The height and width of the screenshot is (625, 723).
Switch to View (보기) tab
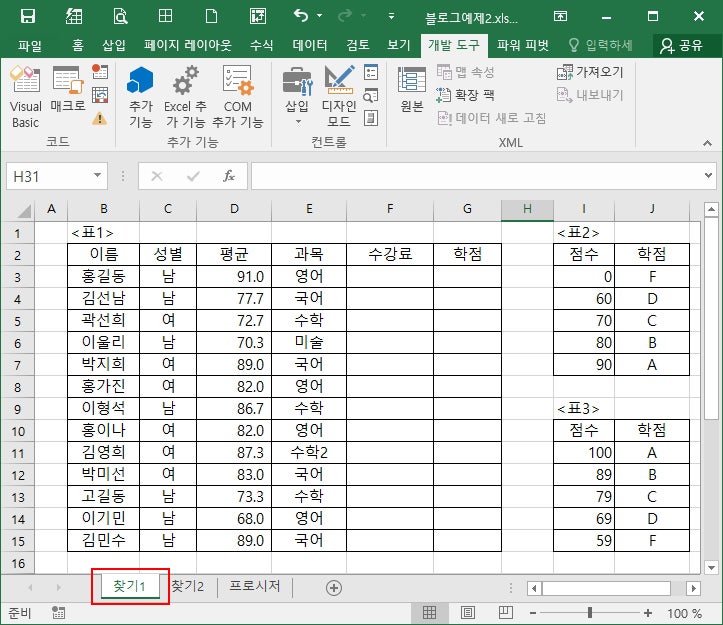click(x=399, y=45)
